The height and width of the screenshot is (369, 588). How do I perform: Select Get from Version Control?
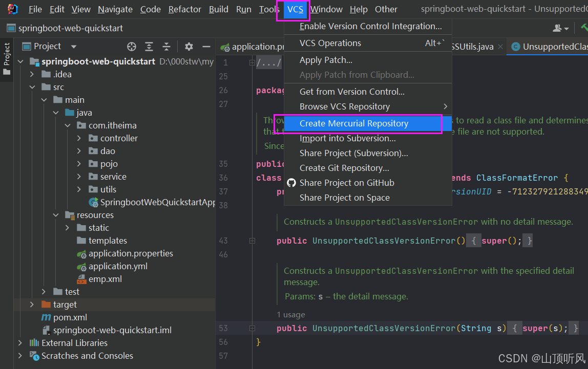(368, 92)
